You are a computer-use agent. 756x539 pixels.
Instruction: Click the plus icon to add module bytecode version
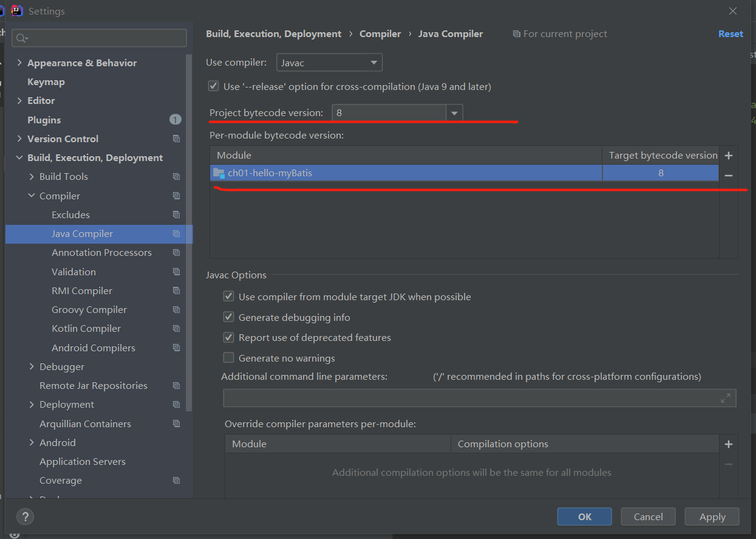pos(729,156)
